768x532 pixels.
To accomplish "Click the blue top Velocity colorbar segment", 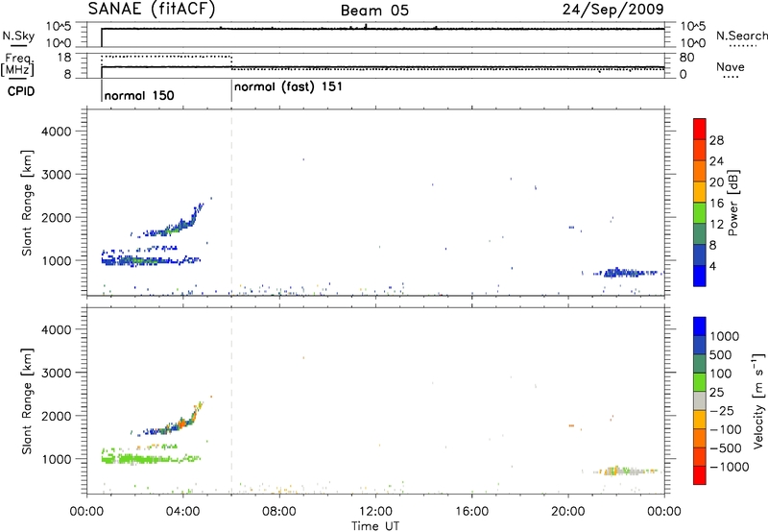I will click(x=700, y=326).
